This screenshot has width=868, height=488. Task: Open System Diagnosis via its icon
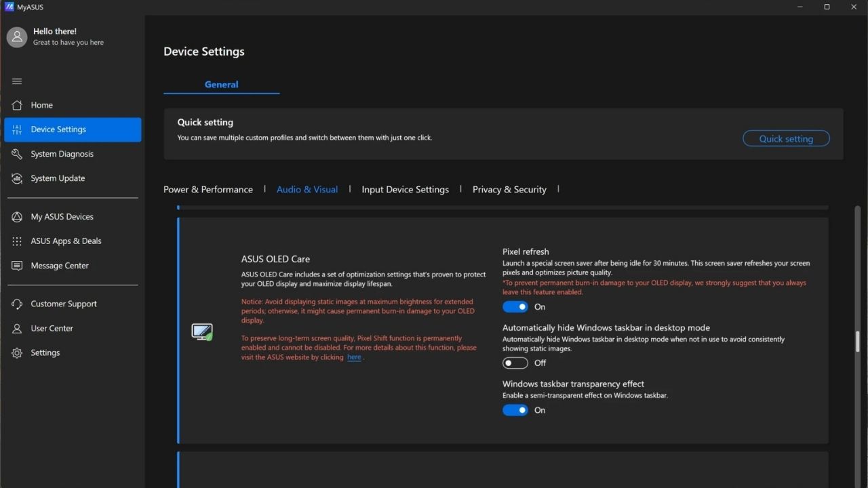click(17, 154)
